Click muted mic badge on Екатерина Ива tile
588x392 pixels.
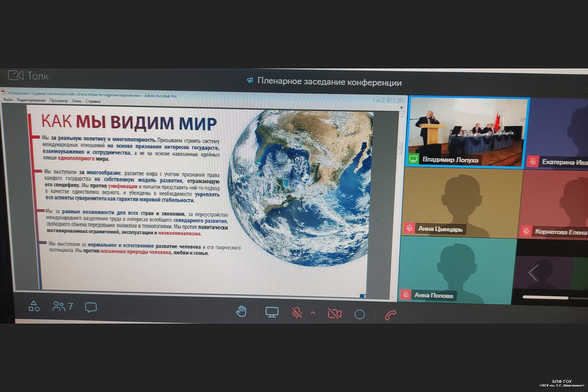[x=533, y=161]
